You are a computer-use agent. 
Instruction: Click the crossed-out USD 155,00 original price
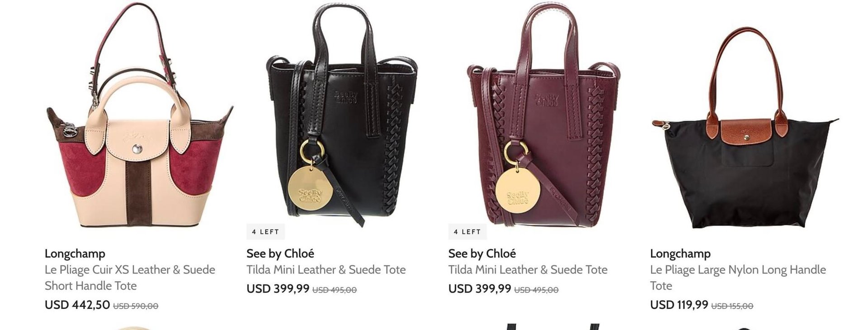tap(732, 306)
